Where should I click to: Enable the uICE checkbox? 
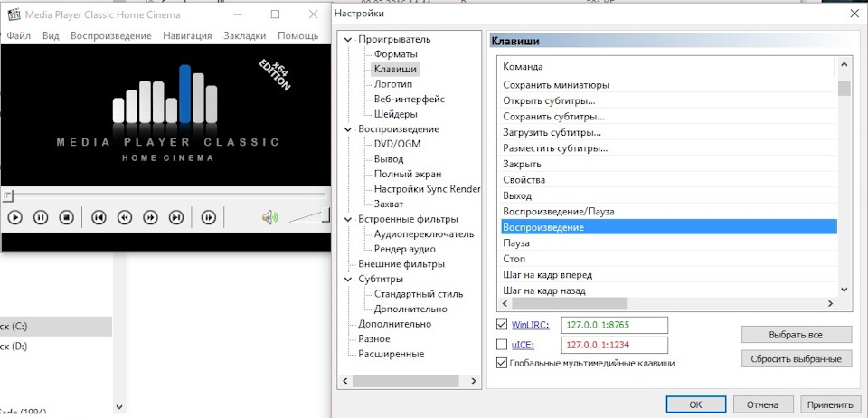502,344
